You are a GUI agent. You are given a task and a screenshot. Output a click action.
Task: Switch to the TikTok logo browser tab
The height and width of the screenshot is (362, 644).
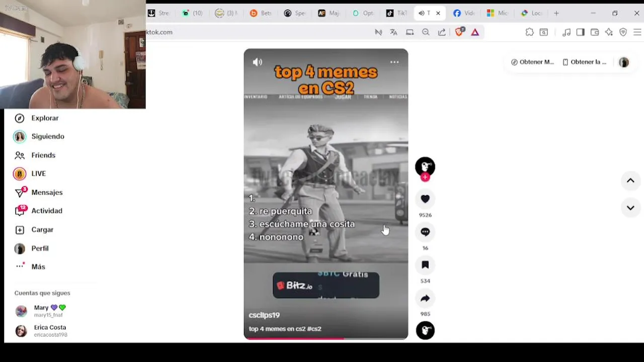(x=396, y=13)
